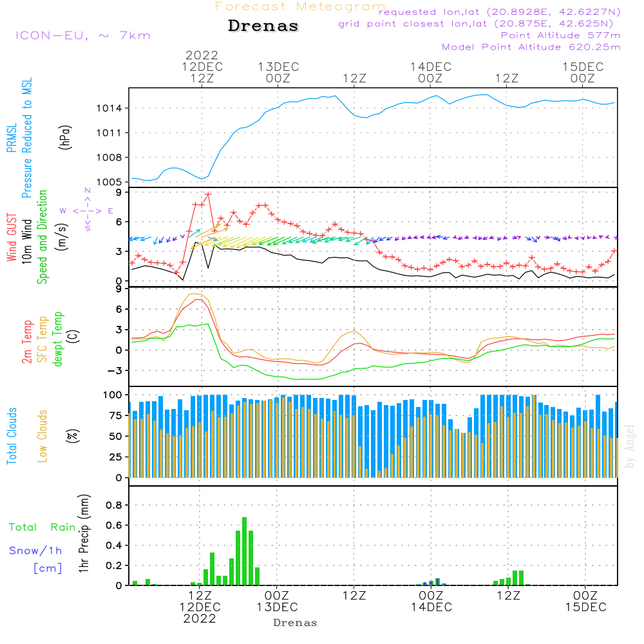Image resolution: width=644 pixels, height=644 pixels.
Task: Click the '1008' pressure axis value
Action: [x=109, y=158]
